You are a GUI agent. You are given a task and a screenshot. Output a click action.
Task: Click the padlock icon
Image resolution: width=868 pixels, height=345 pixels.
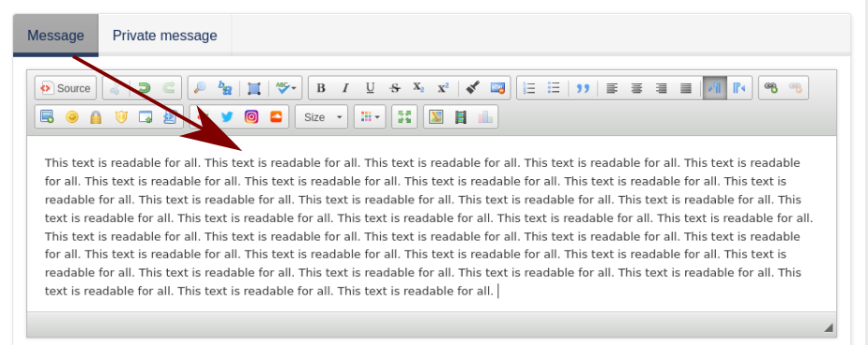pyautogui.click(x=96, y=116)
